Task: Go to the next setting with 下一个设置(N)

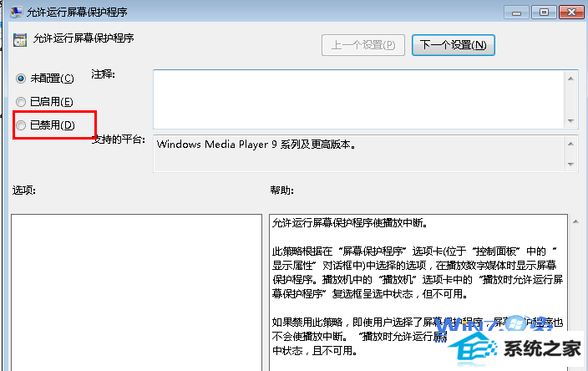Action: click(454, 44)
